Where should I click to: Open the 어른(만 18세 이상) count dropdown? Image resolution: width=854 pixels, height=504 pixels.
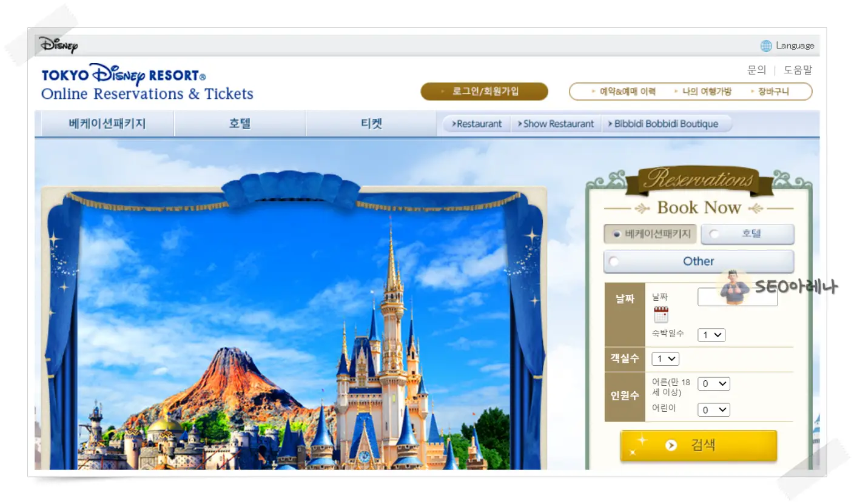click(x=714, y=384)
